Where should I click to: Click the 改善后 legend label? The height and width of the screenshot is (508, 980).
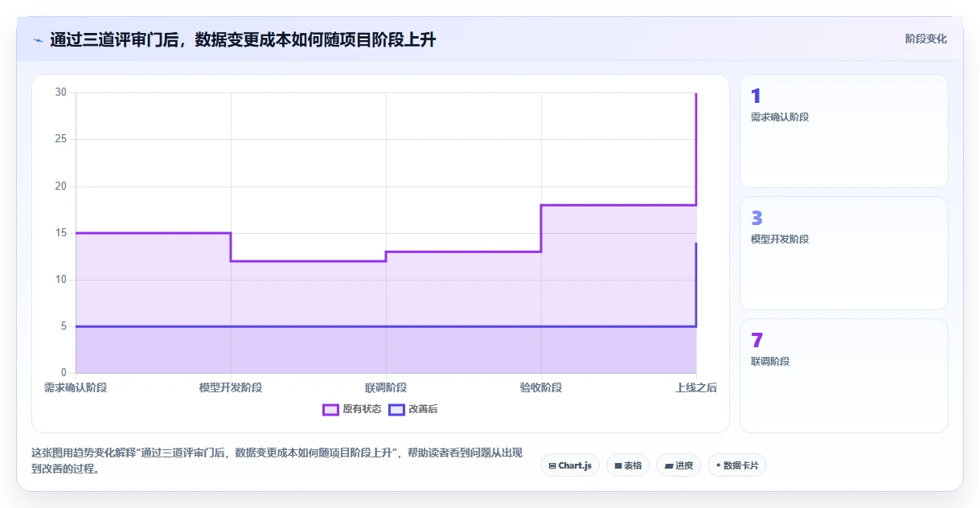point(423,409)
